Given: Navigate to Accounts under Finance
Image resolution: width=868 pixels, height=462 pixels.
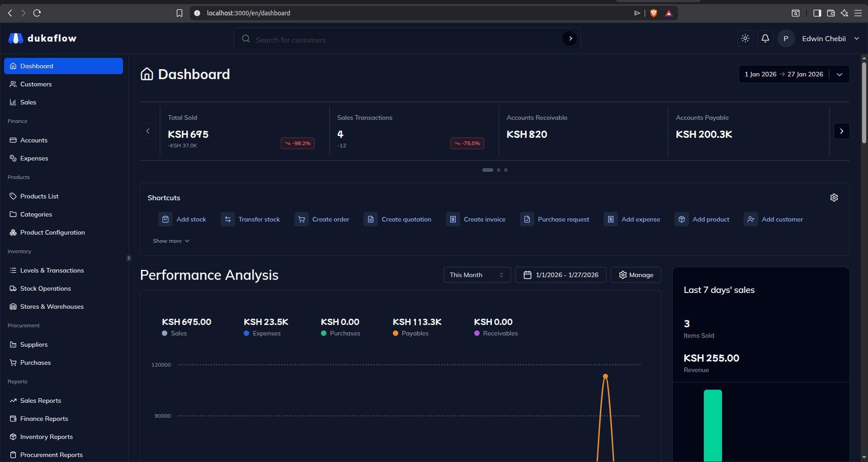Looking at the screenshot, I should [64, 140].
